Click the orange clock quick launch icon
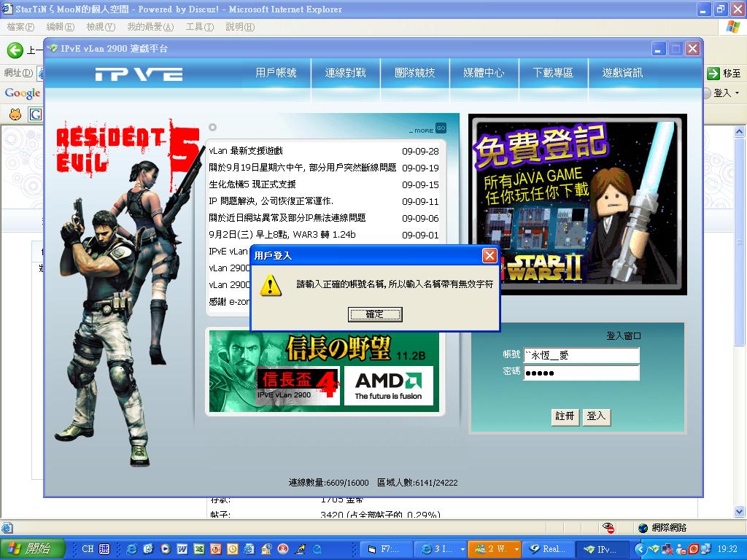 click(x=233, y=549)
